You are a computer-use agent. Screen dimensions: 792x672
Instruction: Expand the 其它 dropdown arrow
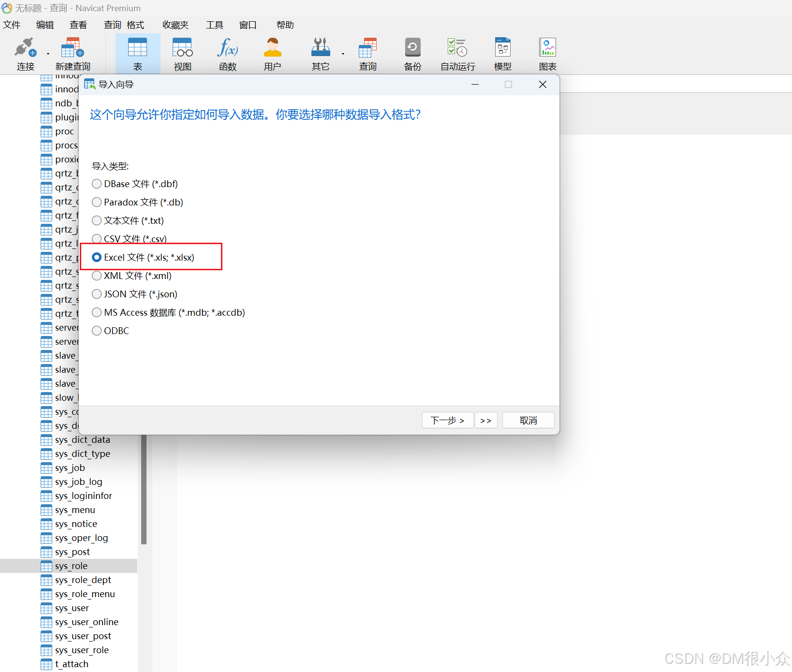pyautogui.click(x=343, y=54)
